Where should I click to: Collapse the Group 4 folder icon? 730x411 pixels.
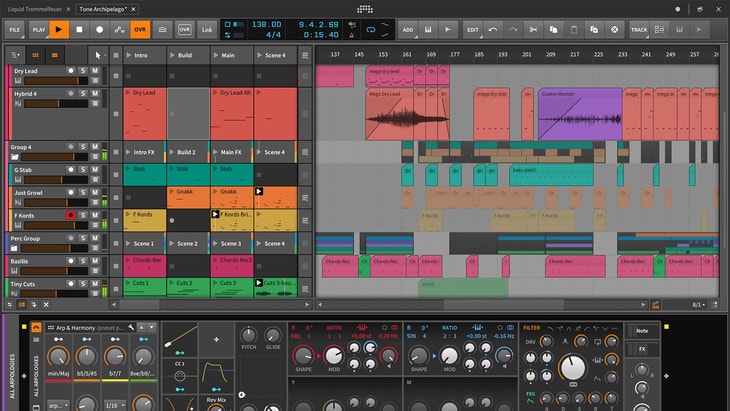coord(14,157)
